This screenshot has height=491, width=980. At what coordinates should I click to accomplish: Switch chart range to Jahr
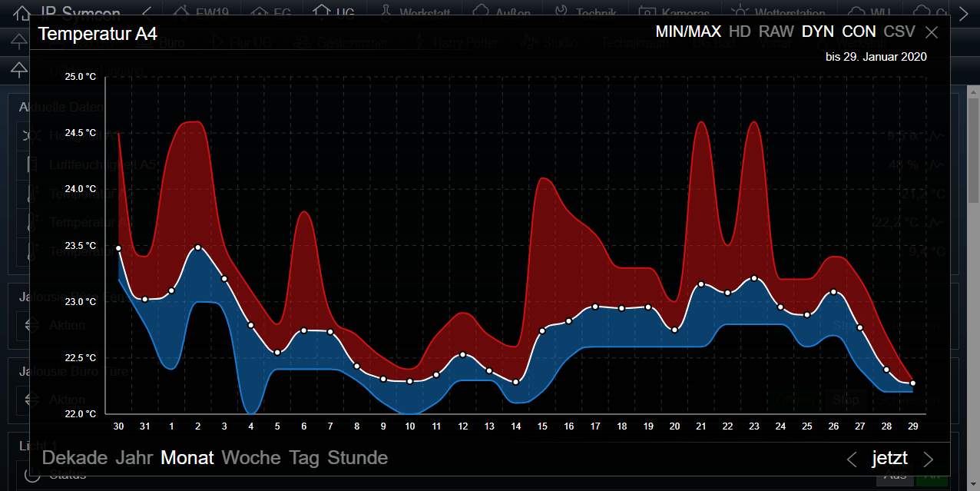[x=134, y=458]
